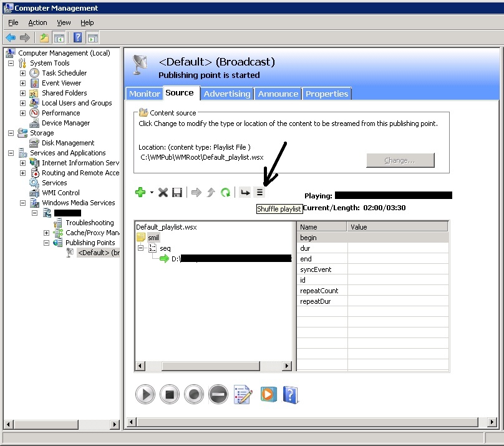Click the floppy disk Save playlist icon
The height and width of the screenshot is (446, 504).
click(x=177, y=193)
